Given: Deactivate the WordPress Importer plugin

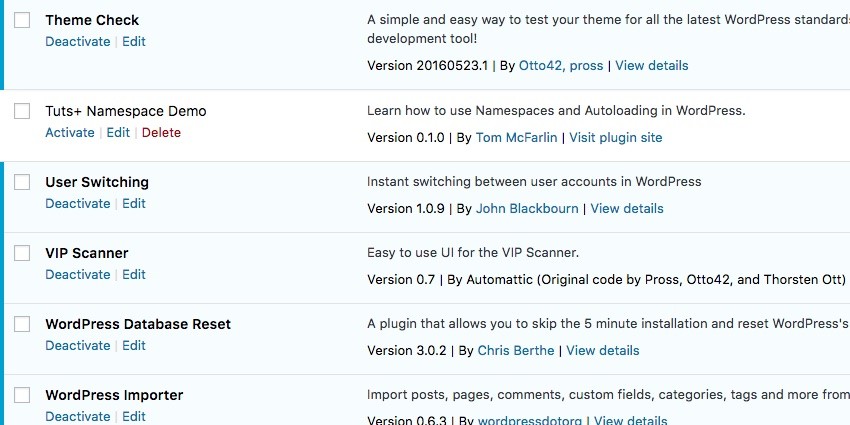Looking at the screenshot, I should tap(78, 417).
